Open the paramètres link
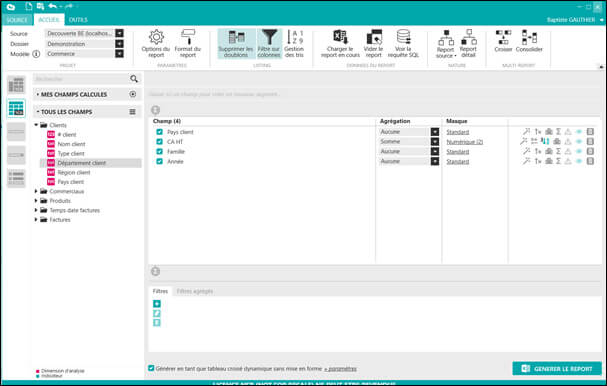The image size is (607, 386). [340, 369]
